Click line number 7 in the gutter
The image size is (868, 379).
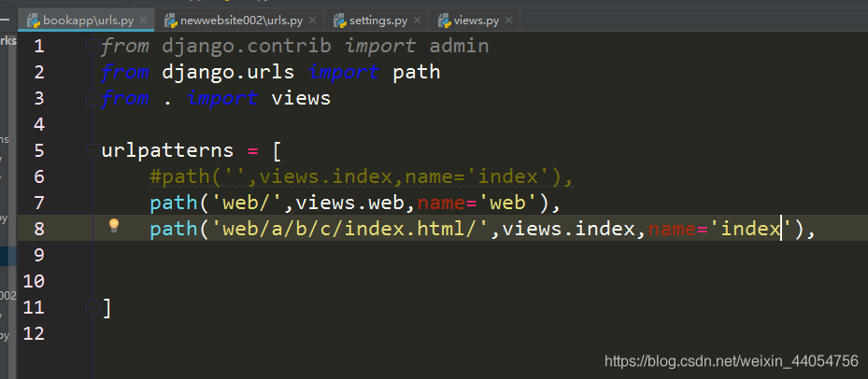coord(38,204)
